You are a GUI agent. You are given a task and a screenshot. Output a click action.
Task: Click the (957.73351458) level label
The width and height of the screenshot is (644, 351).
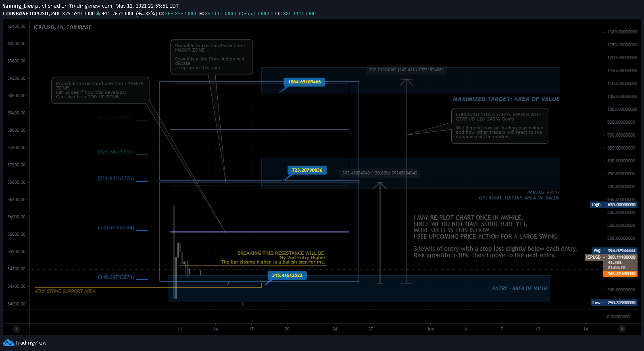pyautogui.click(x=116, y=118)
